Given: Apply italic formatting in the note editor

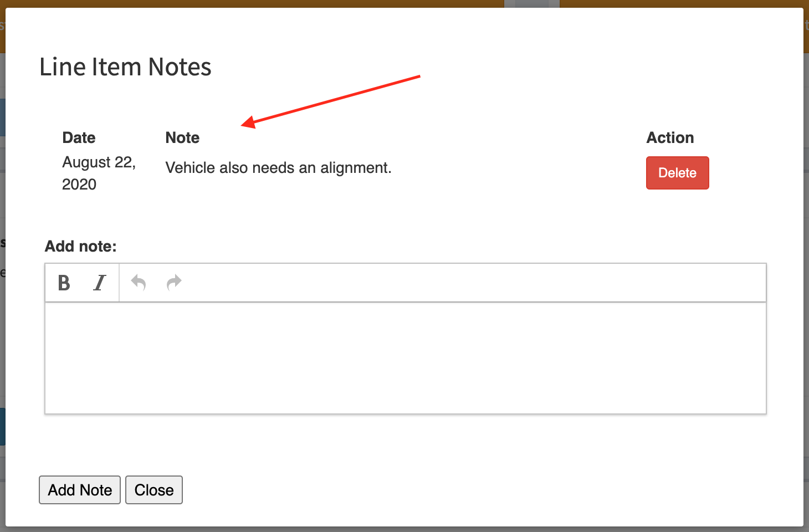Looking at the screenshot, I should point(99,283).
